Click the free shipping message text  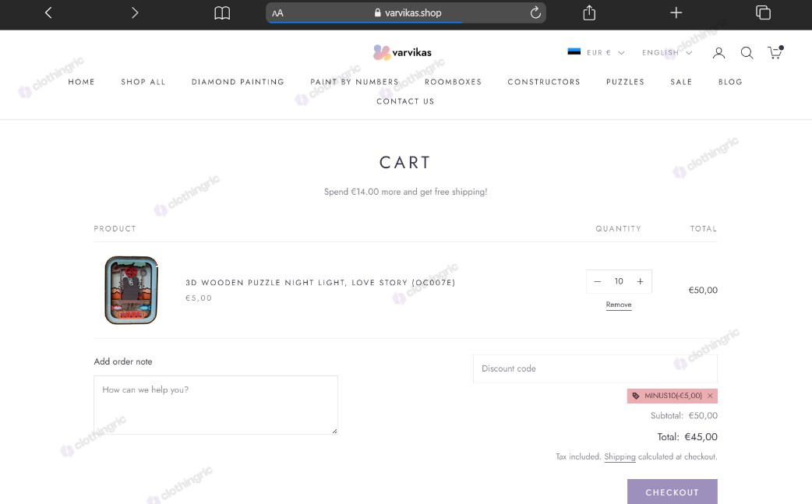(x=405, y=192)
